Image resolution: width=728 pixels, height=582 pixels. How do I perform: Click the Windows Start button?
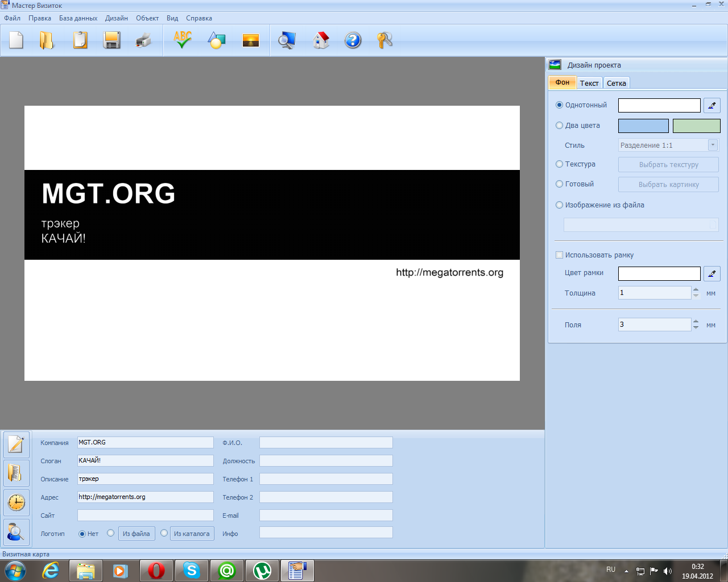[x=15, y=571]
